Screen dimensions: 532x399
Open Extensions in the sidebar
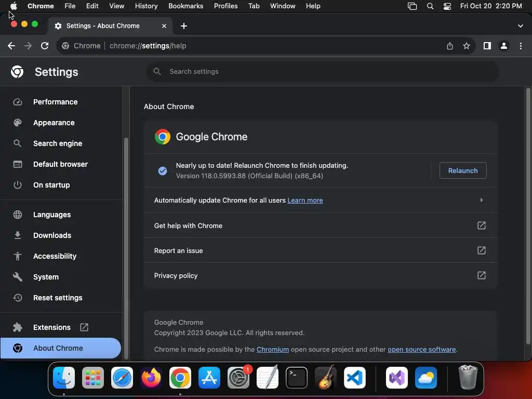[52, 327]
